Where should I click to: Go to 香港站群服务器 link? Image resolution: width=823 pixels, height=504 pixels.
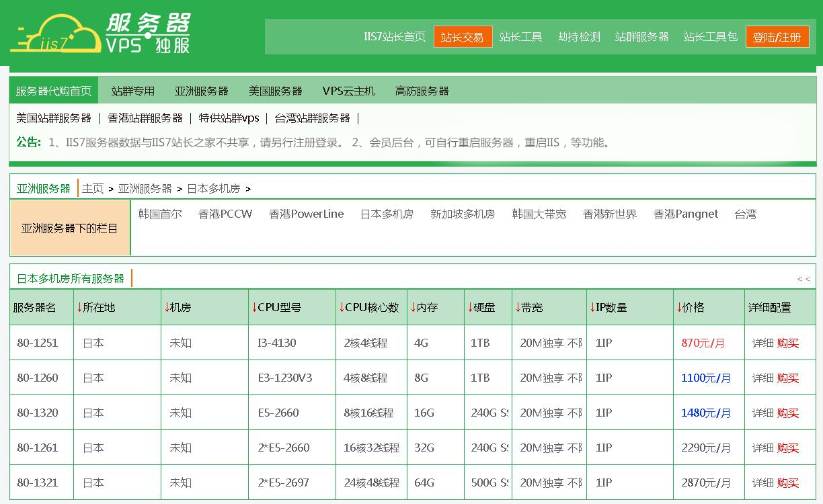pyautogui.click(x=145, y=118)
